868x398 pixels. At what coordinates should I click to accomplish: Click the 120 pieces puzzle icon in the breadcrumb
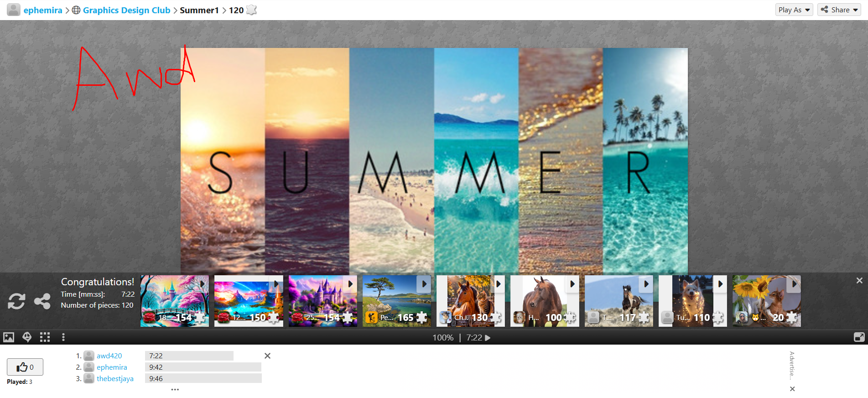(252, 10)
